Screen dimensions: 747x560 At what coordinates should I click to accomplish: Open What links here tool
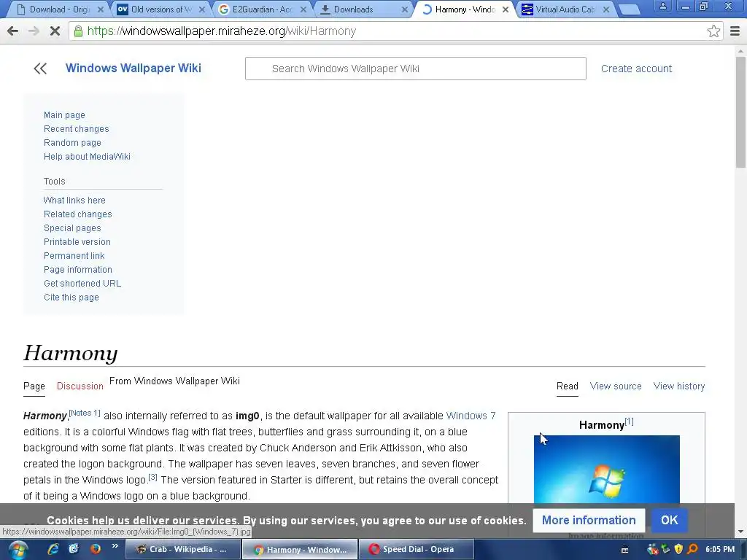74,201
